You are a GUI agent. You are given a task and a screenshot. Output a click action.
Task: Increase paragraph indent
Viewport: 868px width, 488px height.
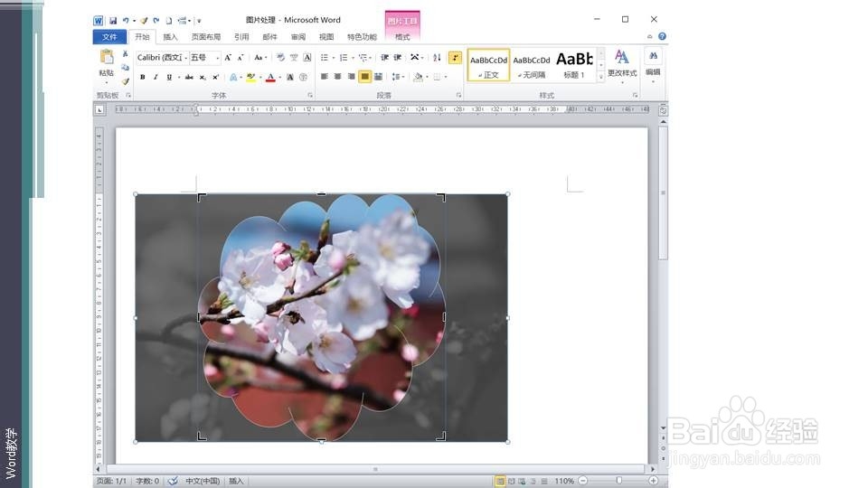[x=398, y=58]
